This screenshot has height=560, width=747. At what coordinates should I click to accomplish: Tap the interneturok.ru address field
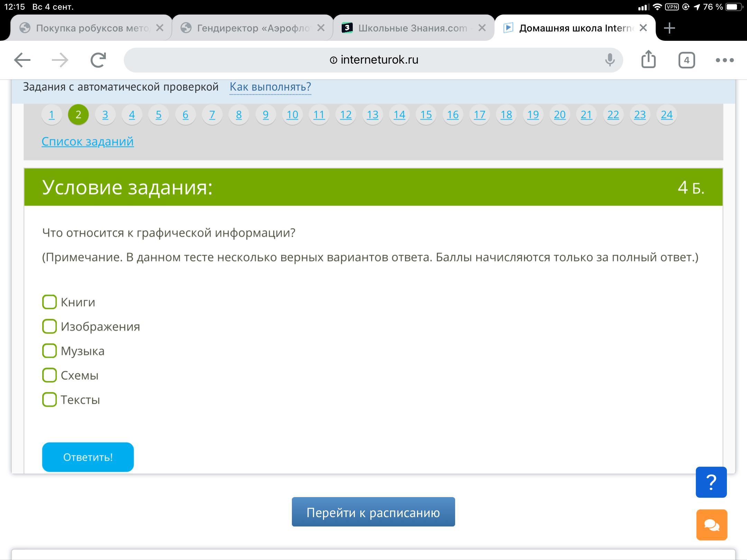tap(373, 60)
